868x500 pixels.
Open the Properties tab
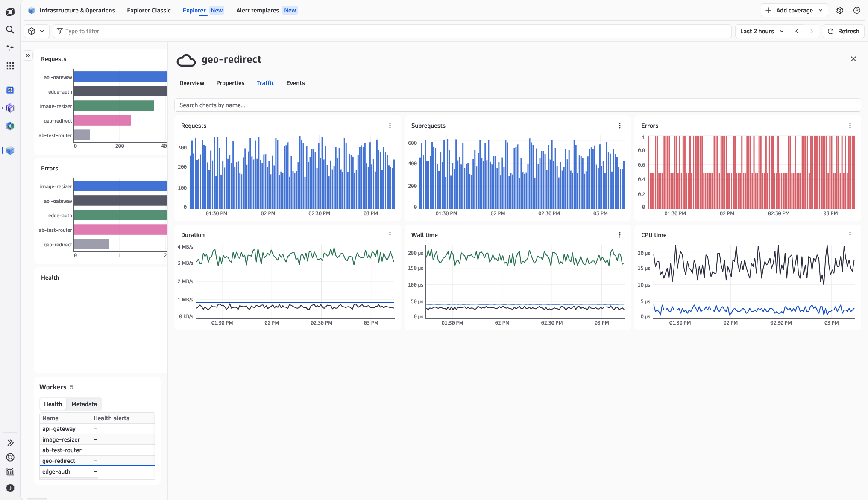[230, 83]
